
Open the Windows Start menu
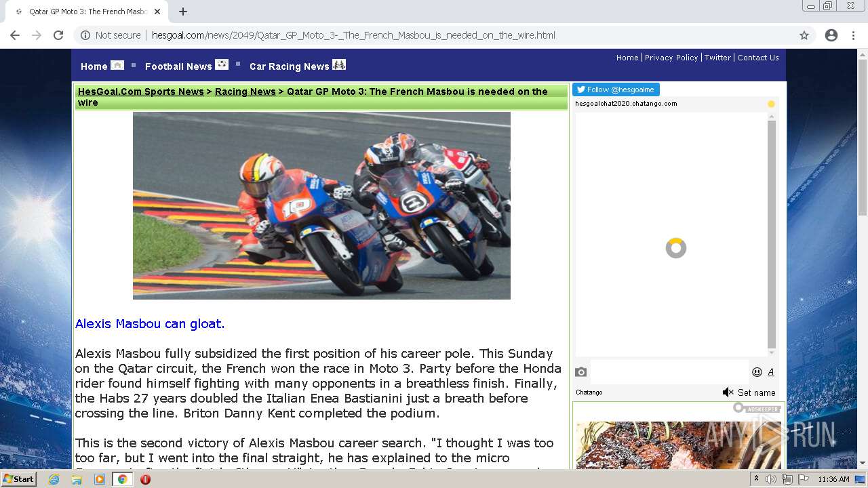tap(19, 479)
